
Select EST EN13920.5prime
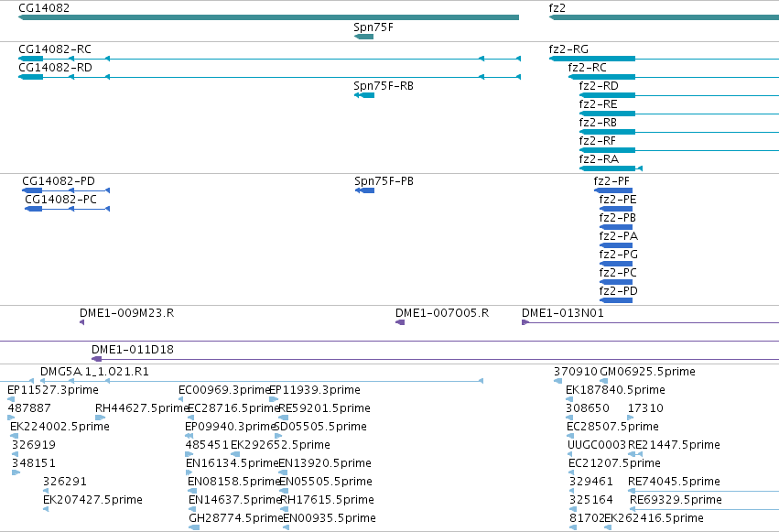pos(283,472)
